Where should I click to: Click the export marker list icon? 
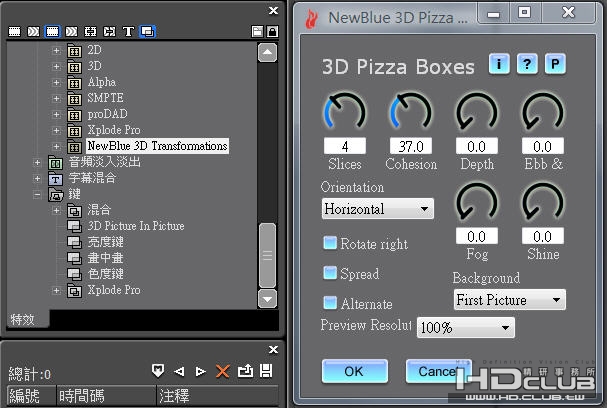245,371
